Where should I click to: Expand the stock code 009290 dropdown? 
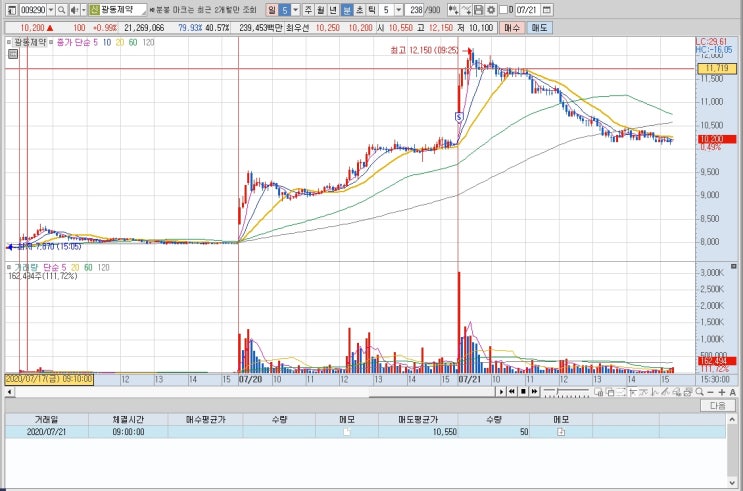click(51, 9)
